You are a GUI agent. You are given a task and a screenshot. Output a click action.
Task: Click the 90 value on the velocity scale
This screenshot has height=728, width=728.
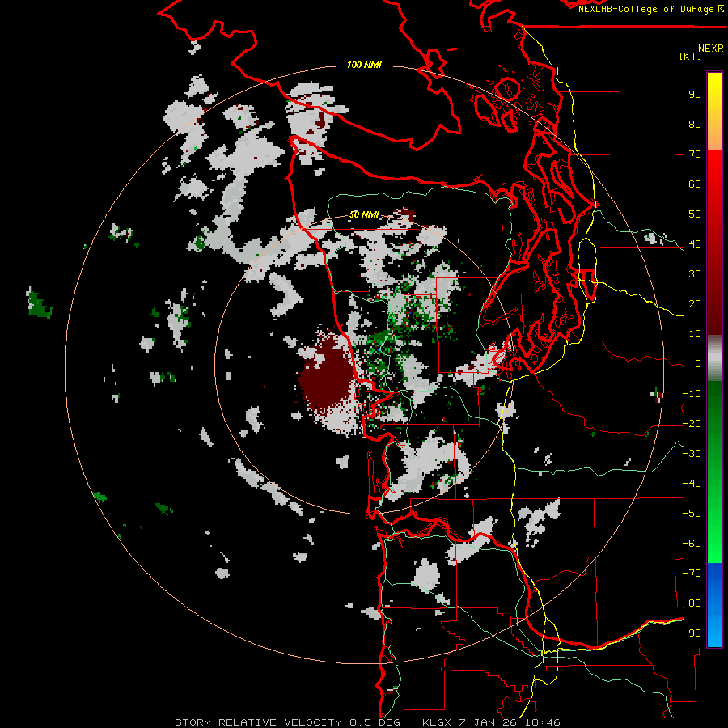coord(695,95)
